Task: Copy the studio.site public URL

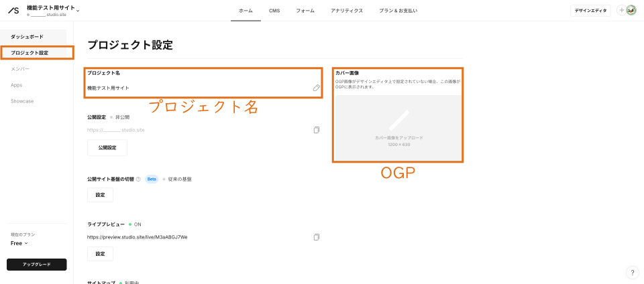Action: (316, 130)
